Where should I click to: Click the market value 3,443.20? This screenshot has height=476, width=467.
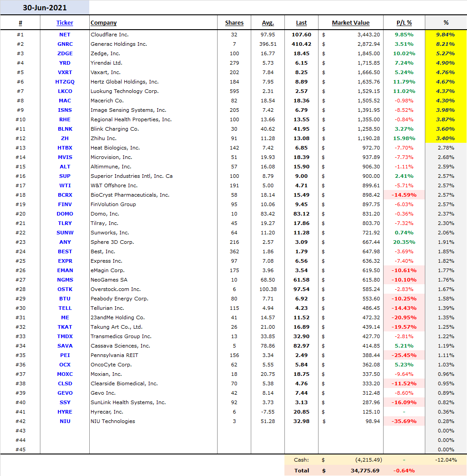(368, 35)
